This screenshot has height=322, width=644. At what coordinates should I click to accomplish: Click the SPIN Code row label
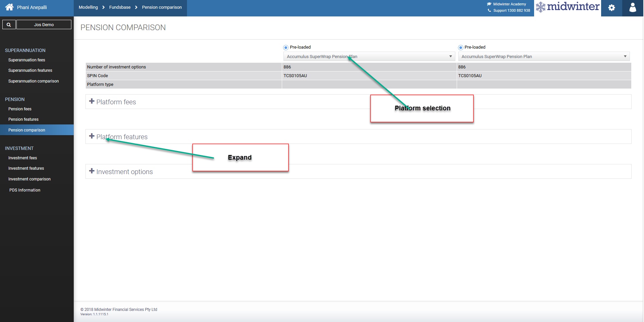[x=98, y=76]
